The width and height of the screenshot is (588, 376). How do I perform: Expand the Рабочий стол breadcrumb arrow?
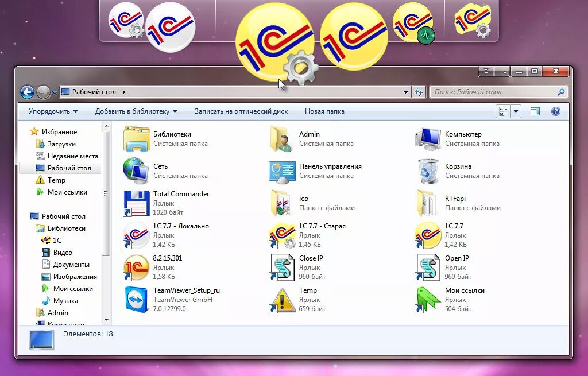[124, 92]
